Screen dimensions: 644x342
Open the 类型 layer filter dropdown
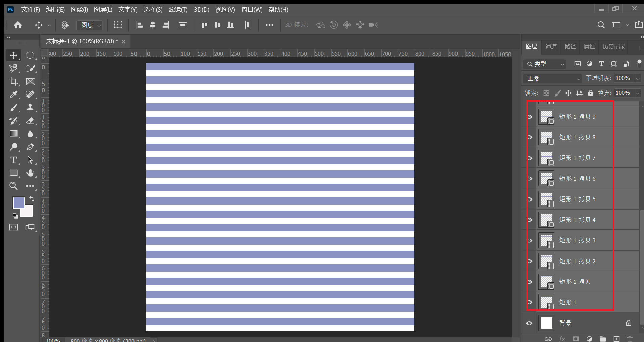pyautogui.click(x=545, y=64)
